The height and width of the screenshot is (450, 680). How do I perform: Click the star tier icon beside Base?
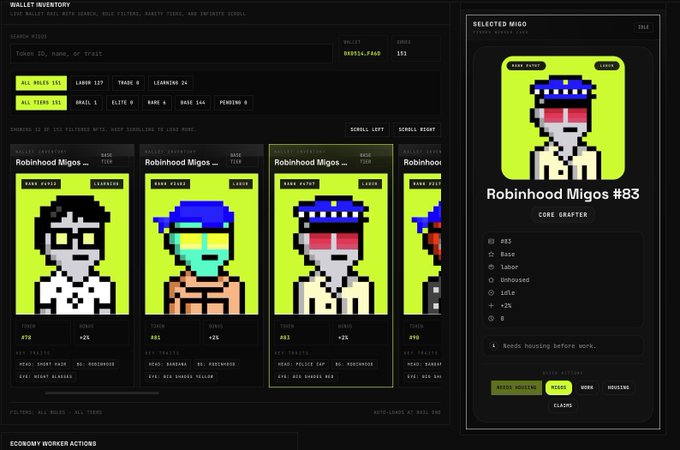pos(491,254)
